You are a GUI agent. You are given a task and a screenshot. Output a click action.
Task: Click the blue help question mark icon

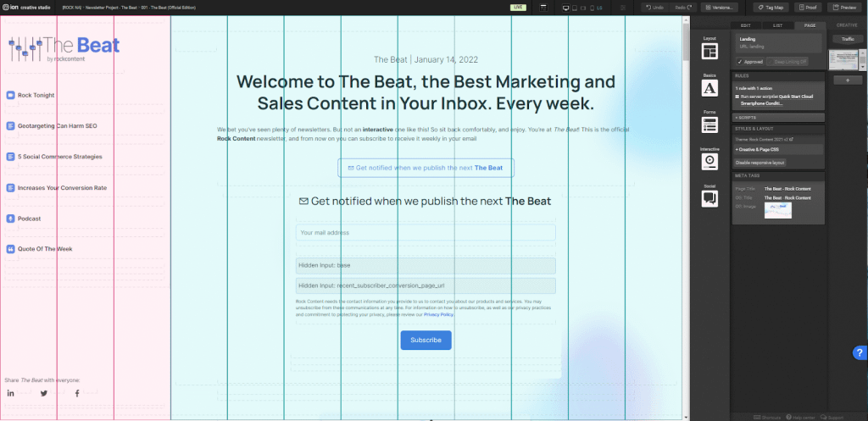tap(858, 352)
